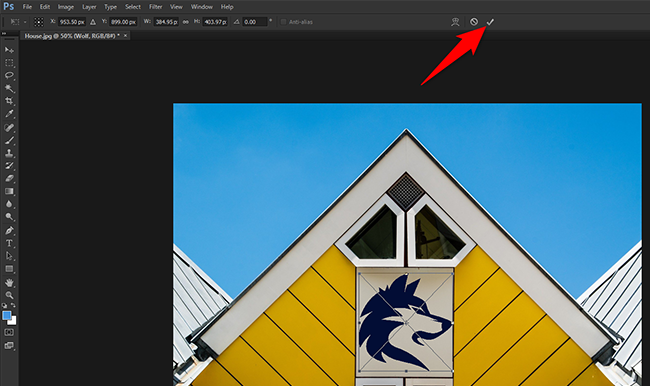The width and height of the screenshot is (650, 386).
Task: Commit the transform with the checkmark
Action: [490, 22]
